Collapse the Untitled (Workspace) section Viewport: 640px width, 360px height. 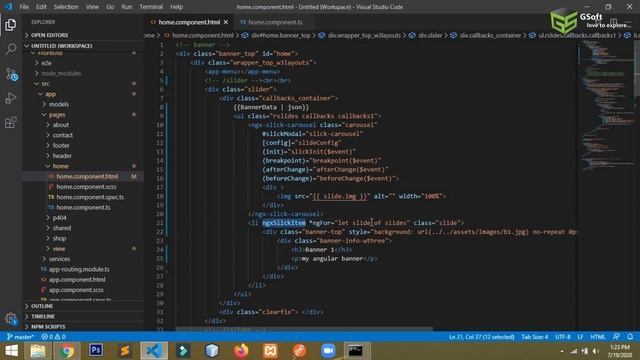tap(83, 46)
